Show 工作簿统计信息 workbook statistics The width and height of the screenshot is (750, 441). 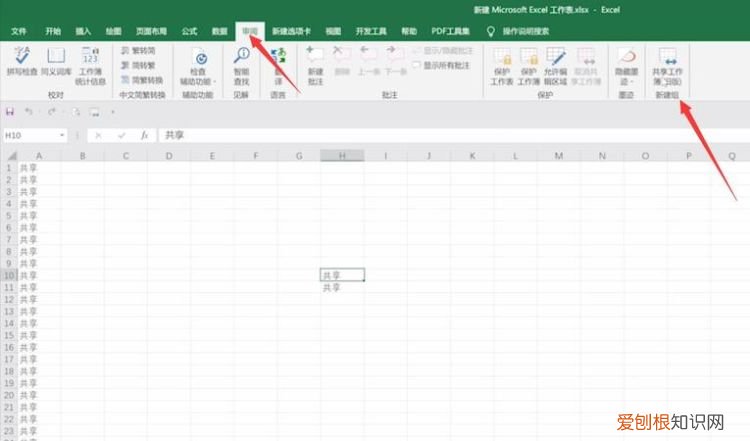point(90,66)
